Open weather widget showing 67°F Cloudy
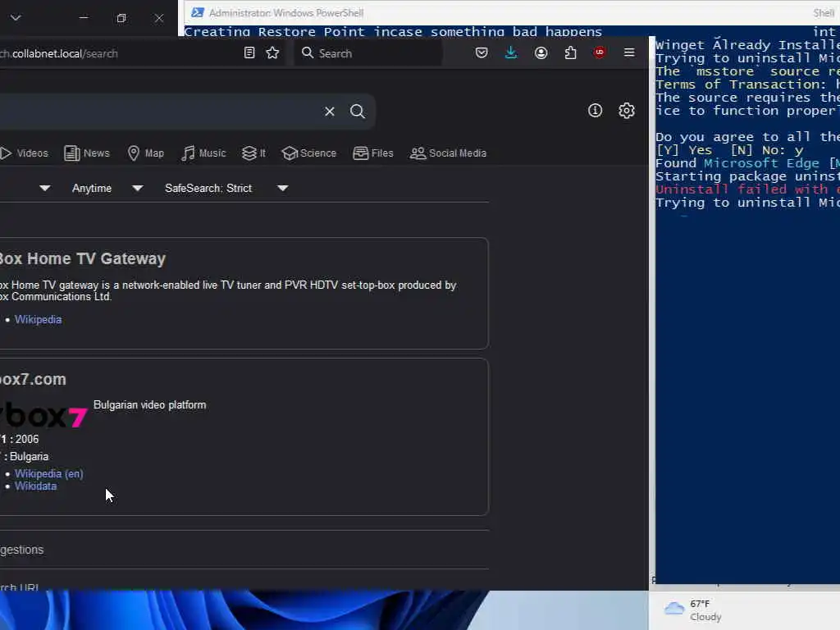The width and height of the screenshot is (840, 630). 693,610
